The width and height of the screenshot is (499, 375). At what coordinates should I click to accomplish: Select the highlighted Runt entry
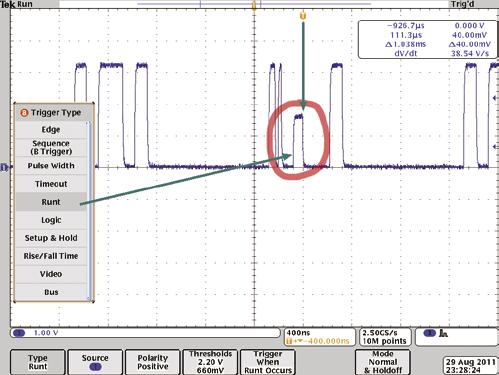[51, 202]
